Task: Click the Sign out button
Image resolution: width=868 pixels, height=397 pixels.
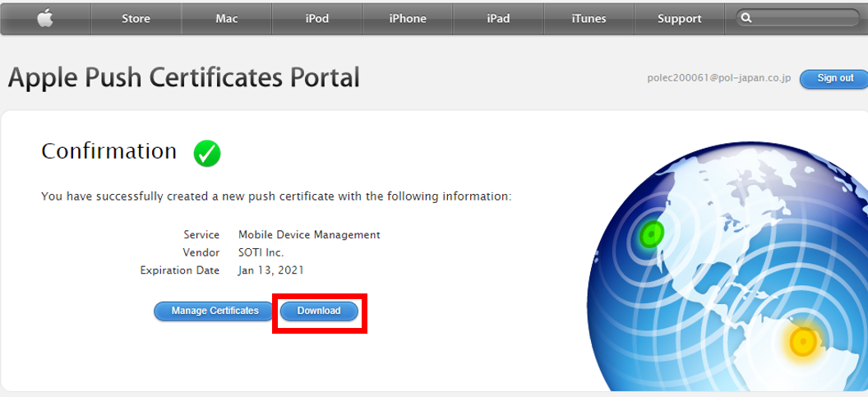Action: (835, 79)
